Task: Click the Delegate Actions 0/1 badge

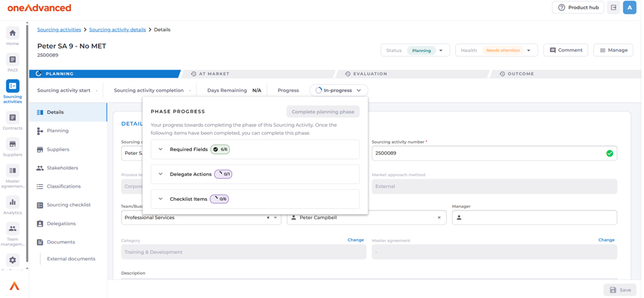Action: 223,174
